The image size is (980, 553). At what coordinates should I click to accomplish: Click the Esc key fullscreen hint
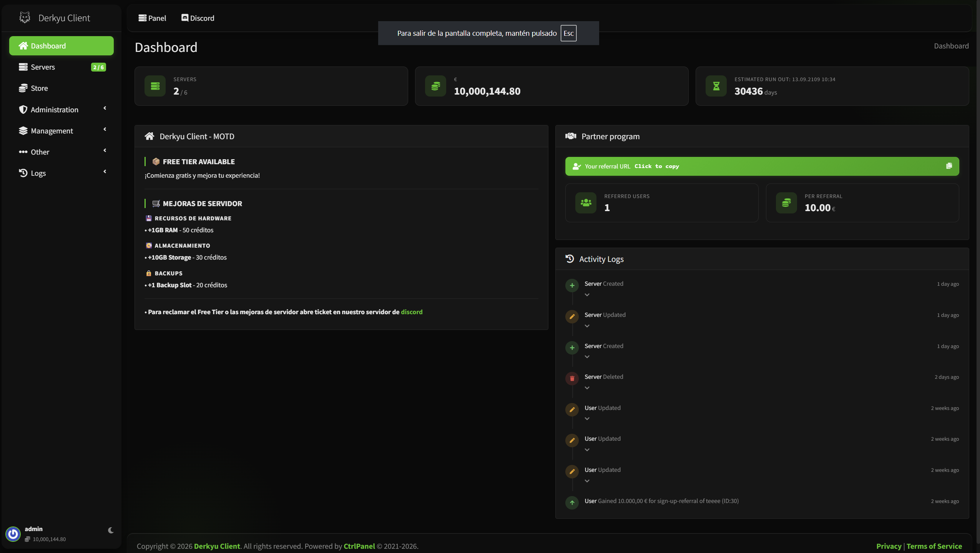click(568, 33)
